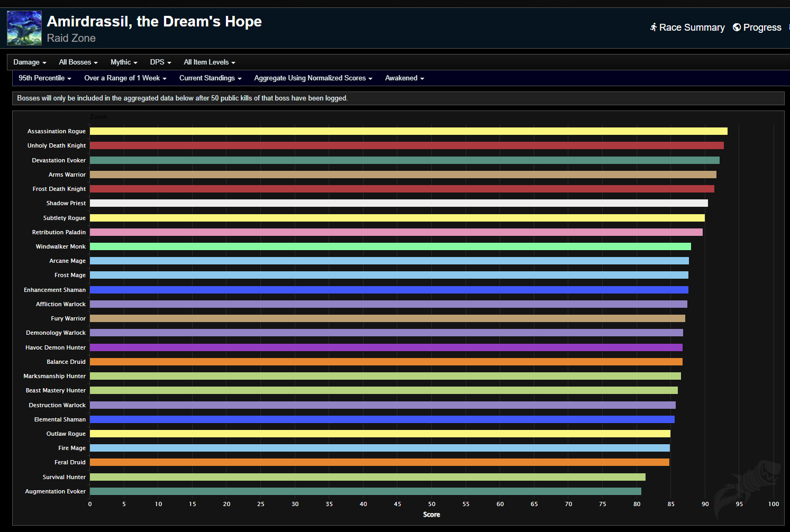Viewport: 790px width, 532px height.
Task: Open the Damage metric dropdown
Action: pos(30,62)
